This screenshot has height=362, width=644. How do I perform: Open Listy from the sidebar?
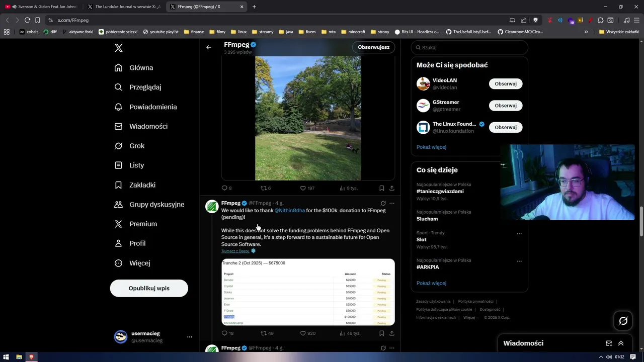[x=129, y=165]
